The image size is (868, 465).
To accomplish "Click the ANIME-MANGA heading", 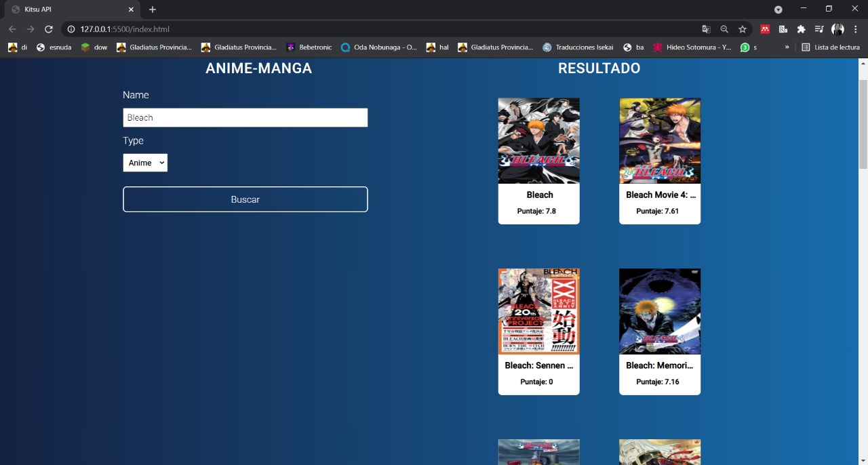I will (259, 68).
